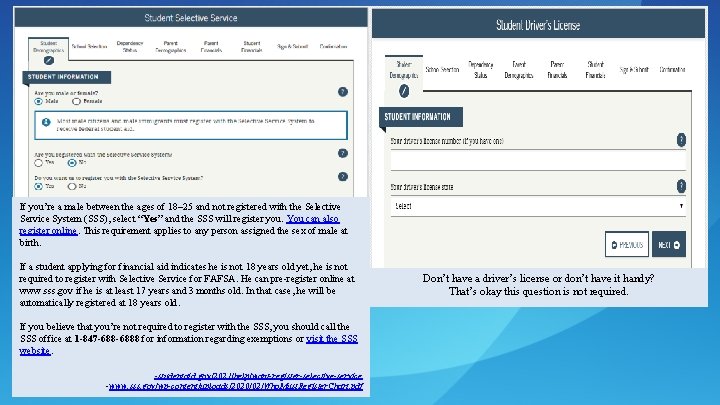The width and height of the screenshot is (720, 405).
Task: Open the www.sss.gov Who Must Register Chart link
Action: [235, 386]
